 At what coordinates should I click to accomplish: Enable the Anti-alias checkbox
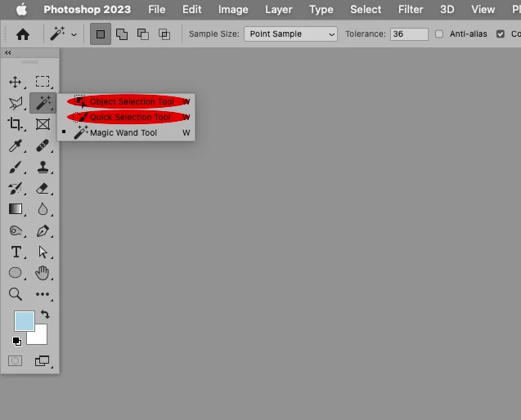pos(439,34)
